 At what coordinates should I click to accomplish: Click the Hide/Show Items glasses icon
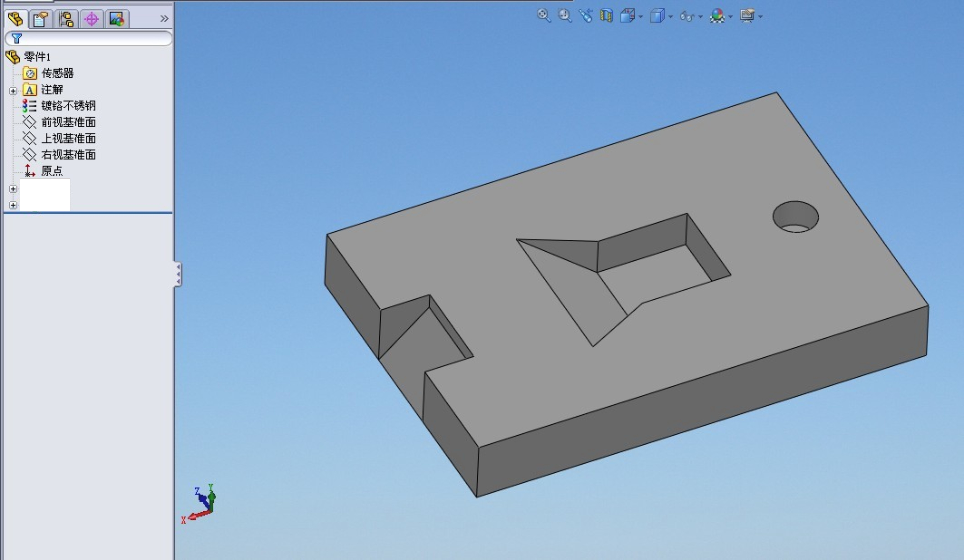tap(687, 17)
